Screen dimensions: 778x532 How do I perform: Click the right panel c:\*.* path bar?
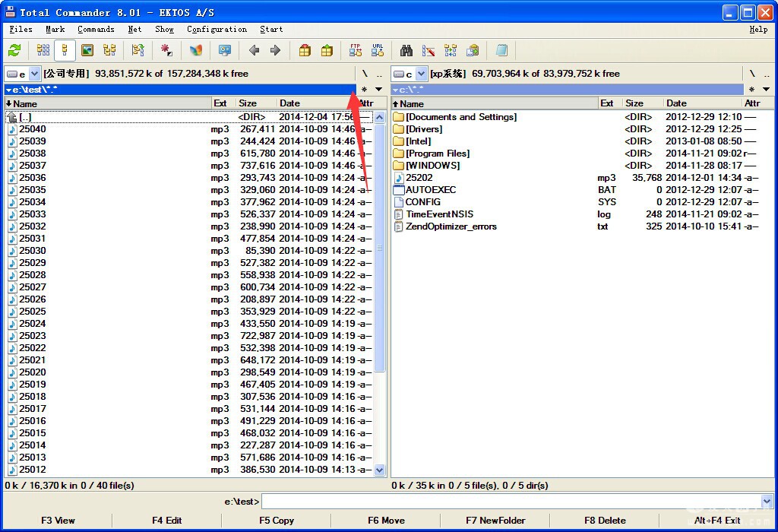(567, 90)
